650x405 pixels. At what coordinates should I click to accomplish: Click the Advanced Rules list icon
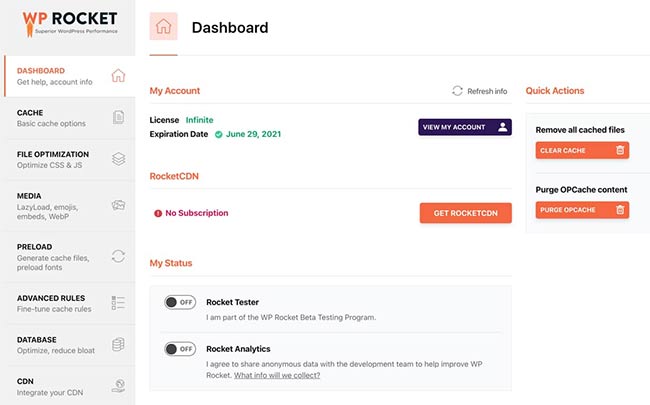click(118, 302)
